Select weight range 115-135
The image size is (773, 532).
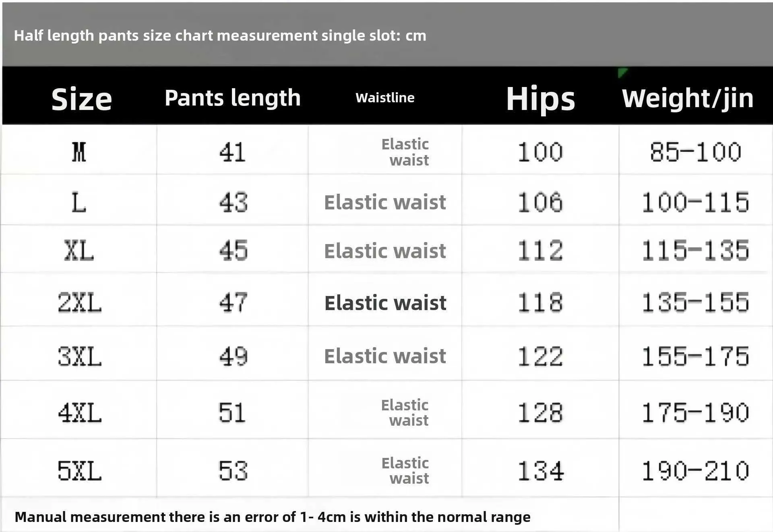pyautogui.click(x=695, y=250)
